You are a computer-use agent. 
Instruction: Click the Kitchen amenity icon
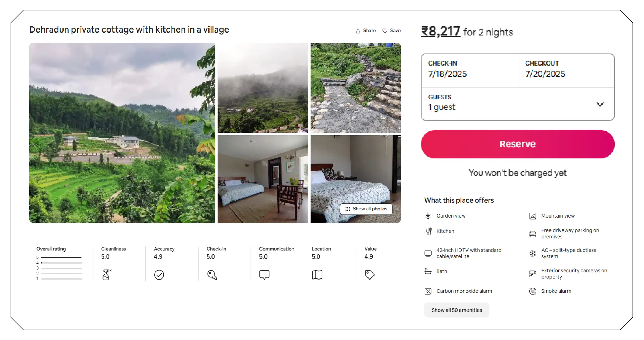point(428,231)
